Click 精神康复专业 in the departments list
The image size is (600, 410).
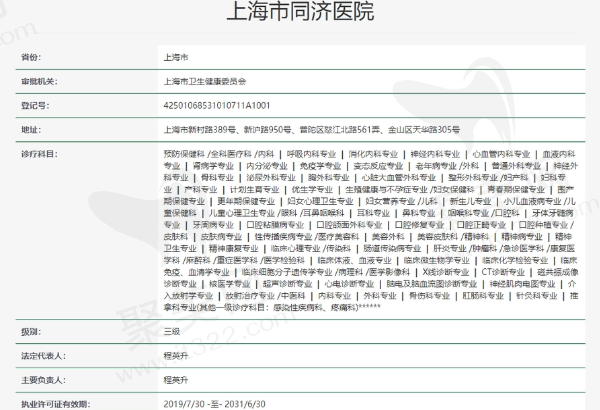click(x=233, y=248)
